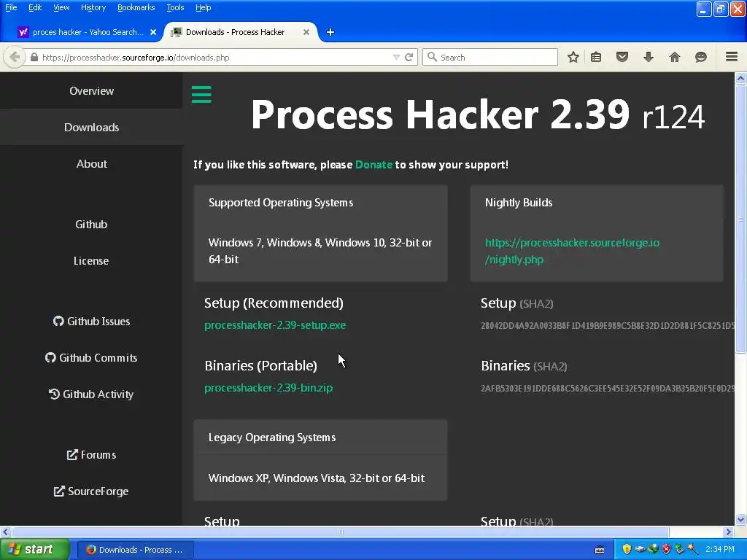Open the nightly.php builds link
Screen dimensions: 747x560
pos(572,251)
